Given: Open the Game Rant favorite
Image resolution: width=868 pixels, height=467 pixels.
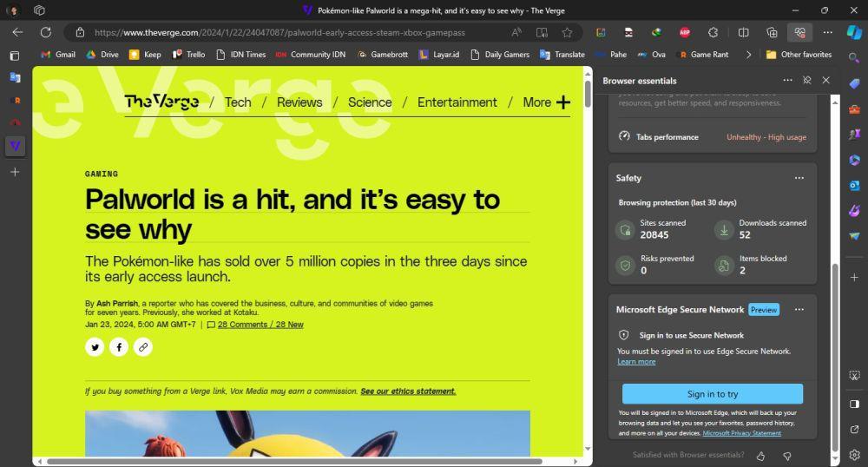Looking at the screenshot, I should 704,54.
